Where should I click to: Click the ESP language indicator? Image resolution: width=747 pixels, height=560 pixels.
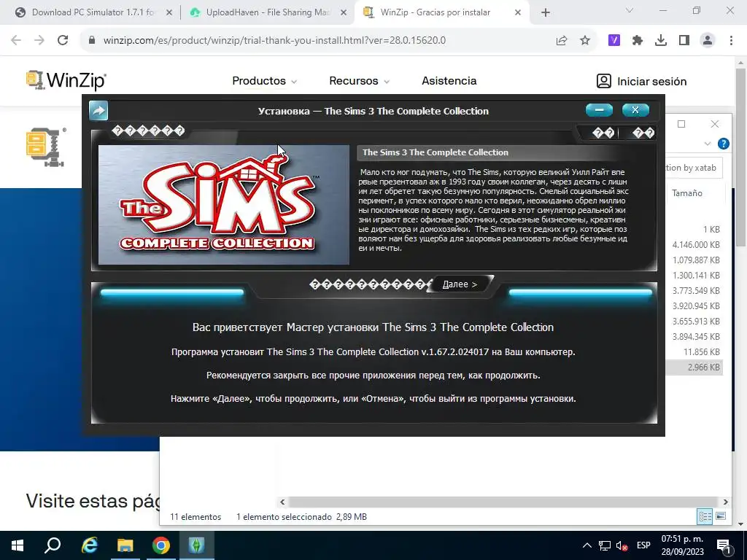tap(643, 545)
